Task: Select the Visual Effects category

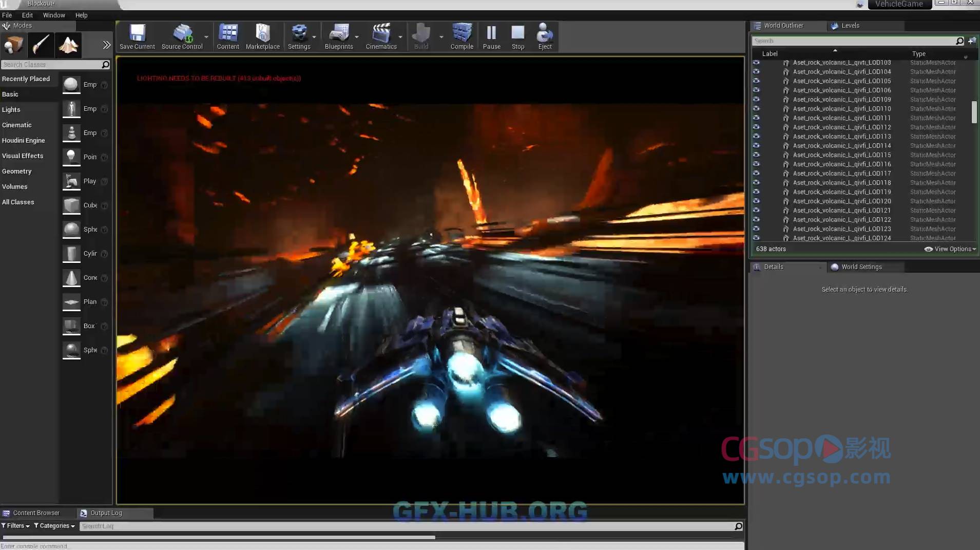Action: click(23, 156)
